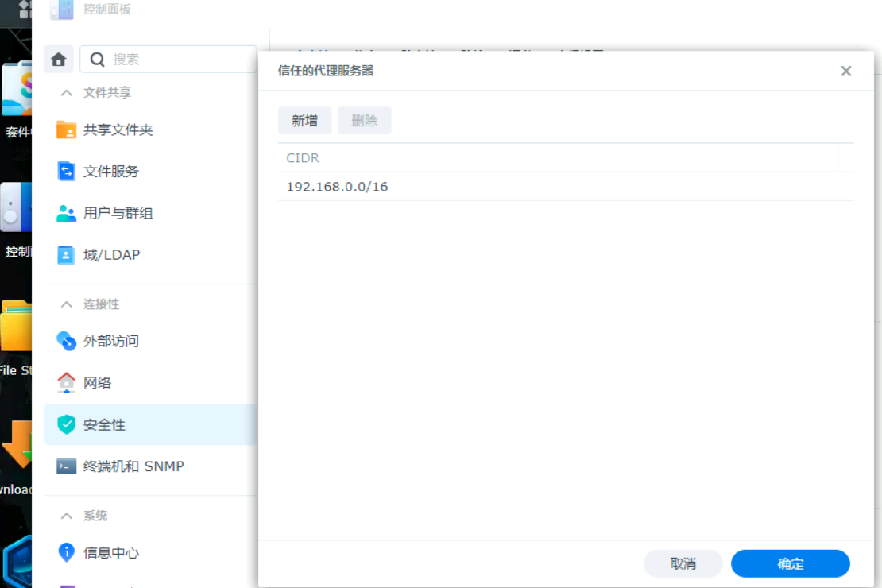Collapse the 文件共享 section
This screenshot has width=882, height=588.
pyautogui.click(x=67, y=93)
